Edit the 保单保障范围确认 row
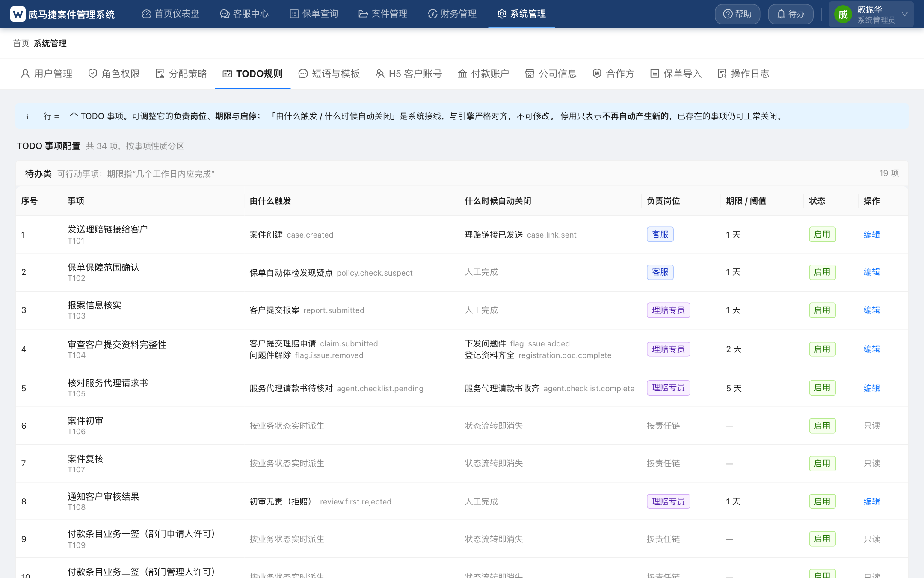924x578 pixels. click(871, 272)
